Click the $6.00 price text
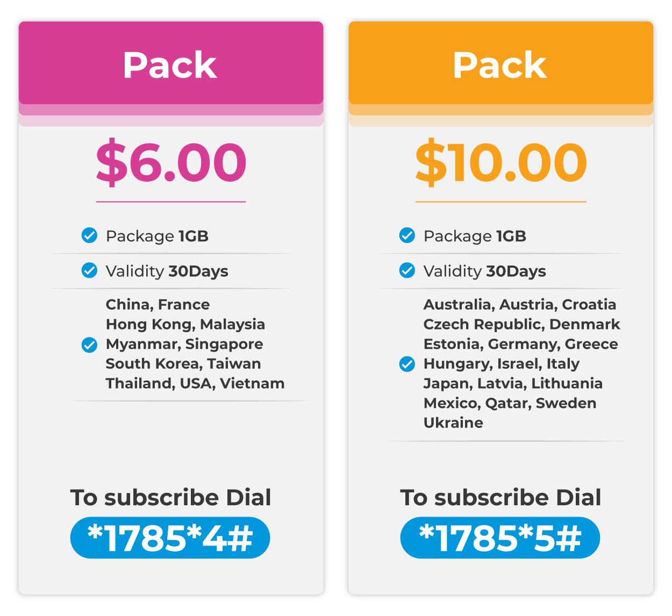 tap(171, 162)
